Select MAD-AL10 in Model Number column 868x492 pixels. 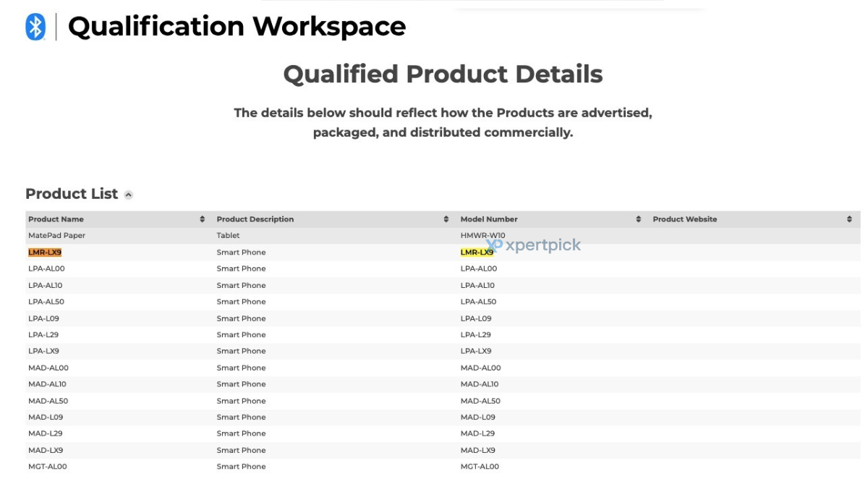tap(480, 384)
